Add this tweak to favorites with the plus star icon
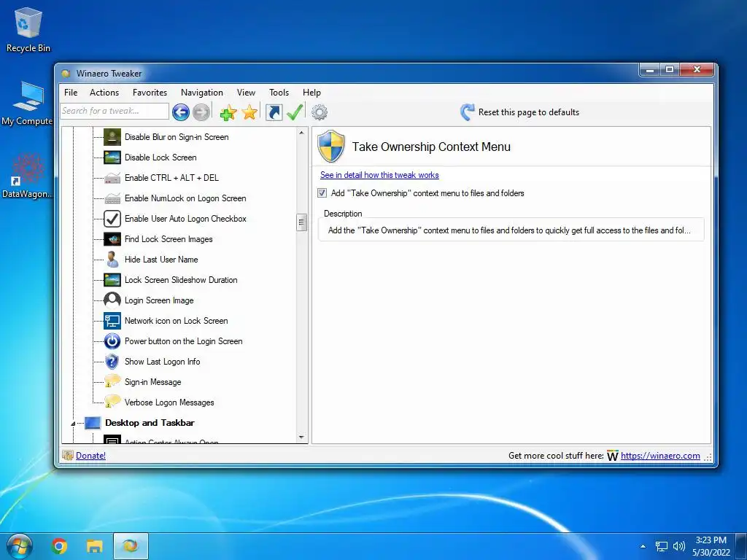This screenshot has width=747, height=560. pos(228,112)
